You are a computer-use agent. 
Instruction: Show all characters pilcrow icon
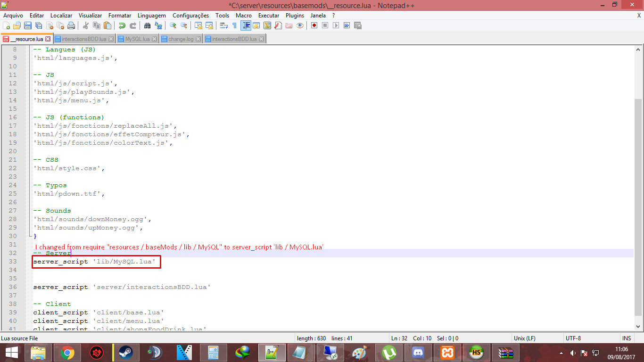[x=234, y=25]
